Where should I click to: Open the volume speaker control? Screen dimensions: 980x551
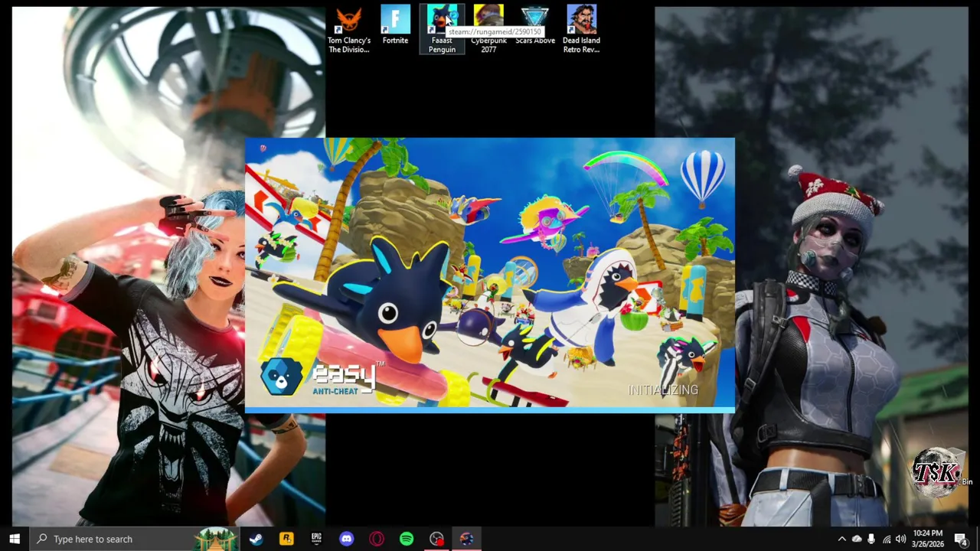pos(901,539)
